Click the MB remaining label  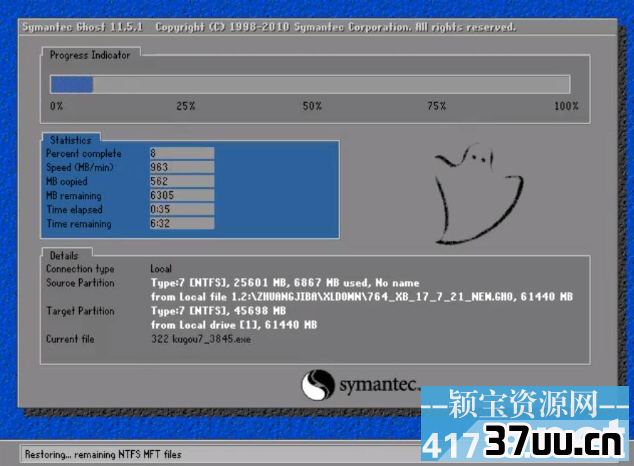tap(74, 196)
